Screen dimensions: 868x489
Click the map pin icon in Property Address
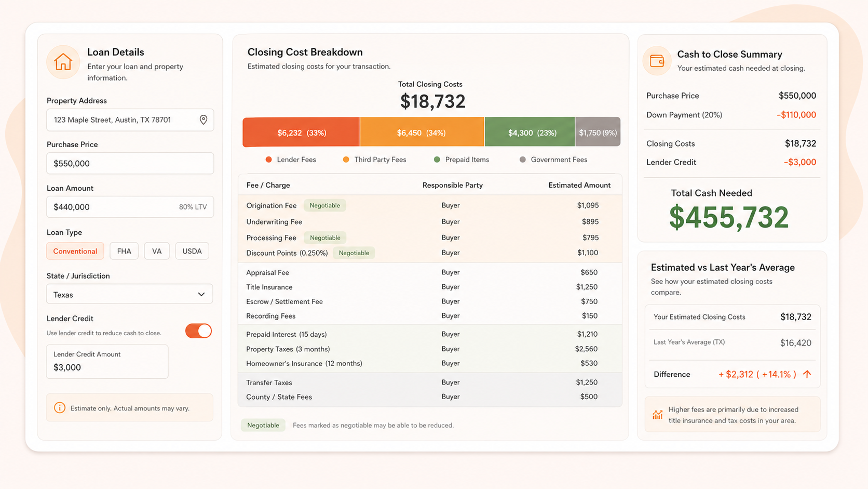(204, 120)
